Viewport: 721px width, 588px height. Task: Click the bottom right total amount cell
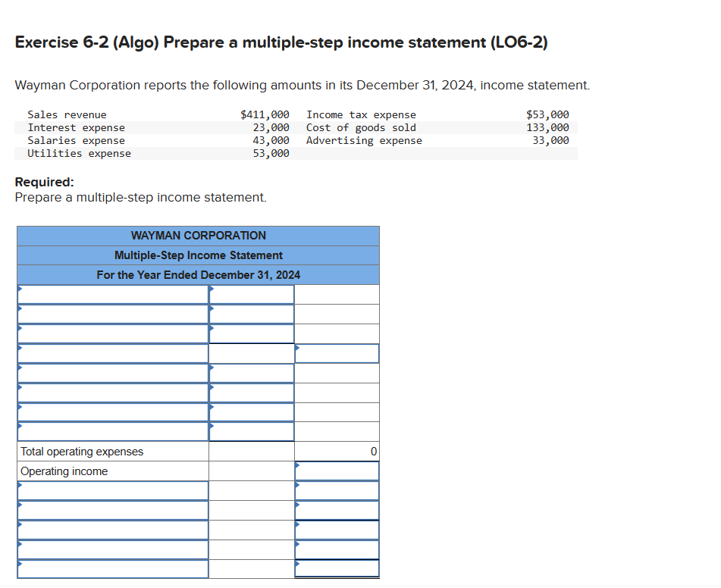pos(337,569)
